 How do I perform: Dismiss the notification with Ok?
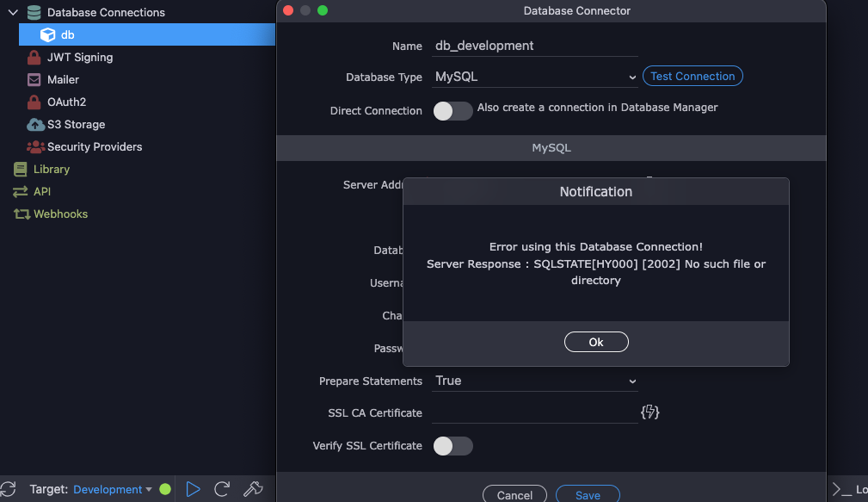(x=596, y=342)
